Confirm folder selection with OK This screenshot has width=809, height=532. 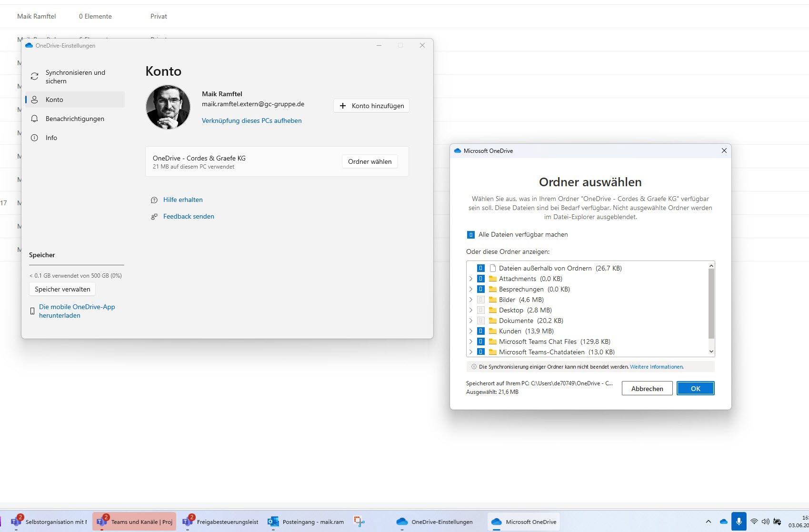point(696,388)
